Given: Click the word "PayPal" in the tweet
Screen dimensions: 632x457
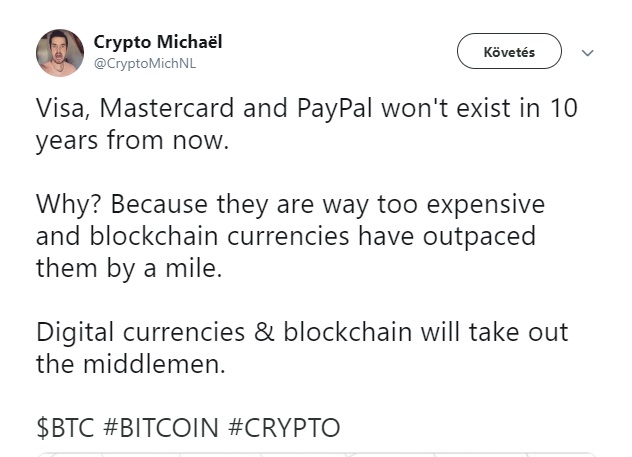Looking at the screenshot, I should pyautogui.click(x=335, y=109).
